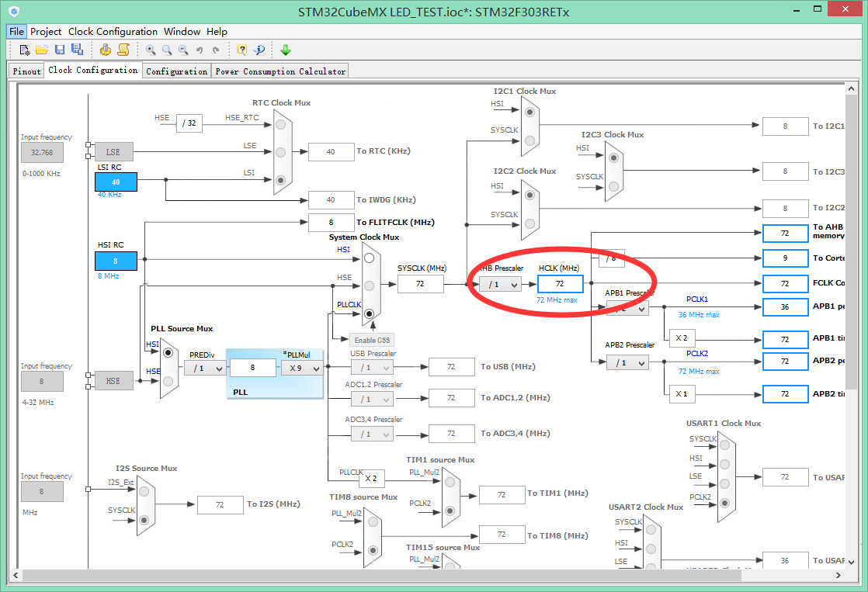Image resolution: width=868 pixels, height=592 pixels.
Task: Select LSI in the RTC Clock Mux
Action: coord(280,180)
